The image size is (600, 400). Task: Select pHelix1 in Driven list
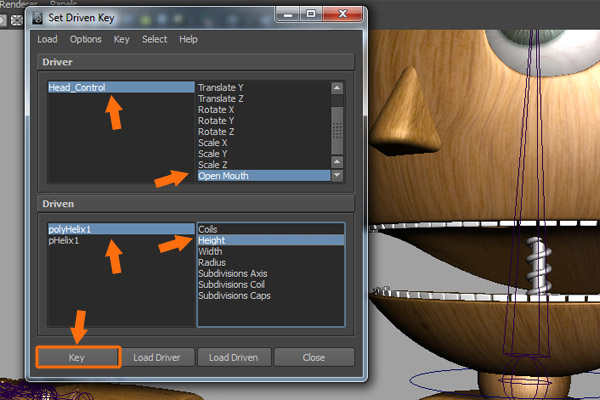tap(121, 240)
